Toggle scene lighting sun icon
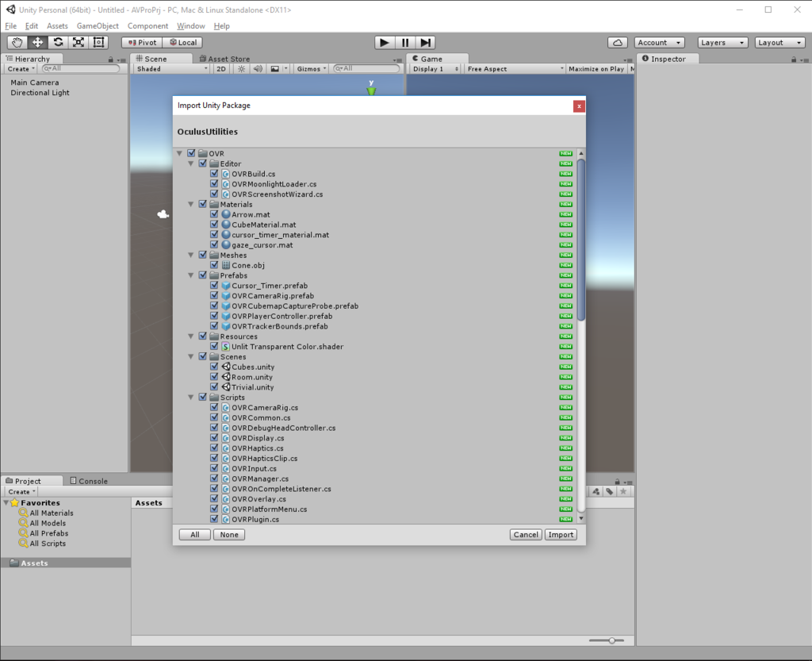 coord(241,68)
